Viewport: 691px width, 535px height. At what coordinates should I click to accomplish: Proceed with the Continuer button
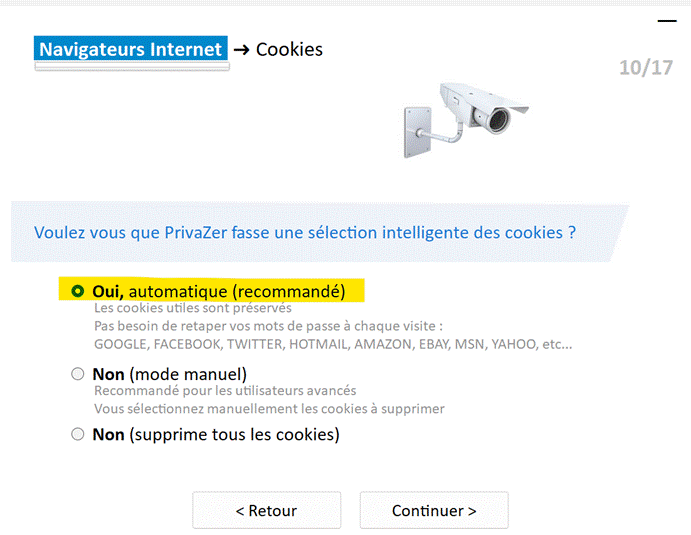tap(434, 510)
